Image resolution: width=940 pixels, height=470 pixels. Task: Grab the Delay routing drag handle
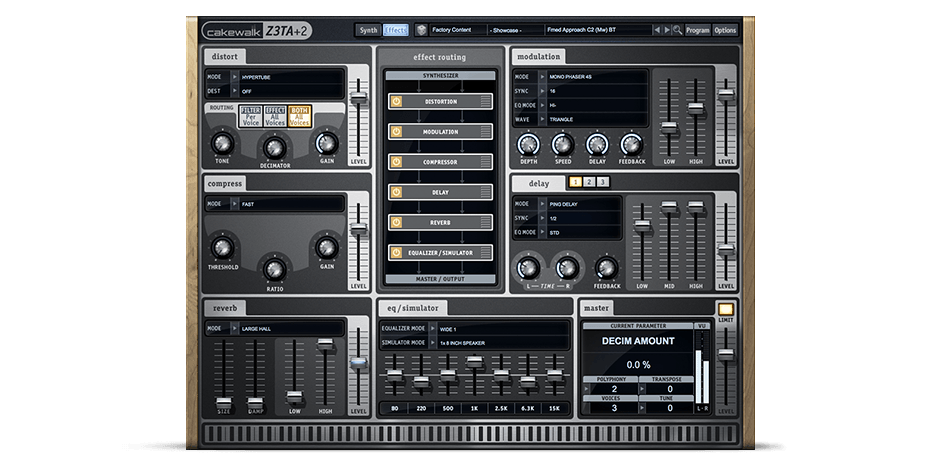pos(486,192)
